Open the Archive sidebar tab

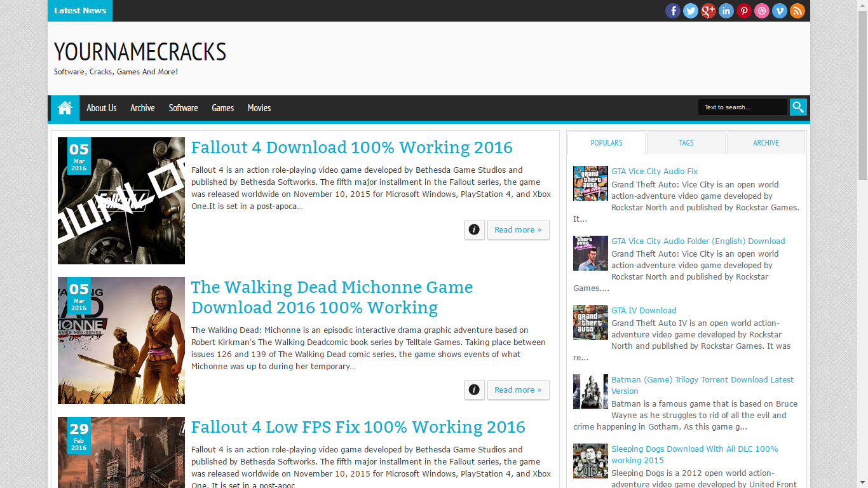click(x=766, y=143)
